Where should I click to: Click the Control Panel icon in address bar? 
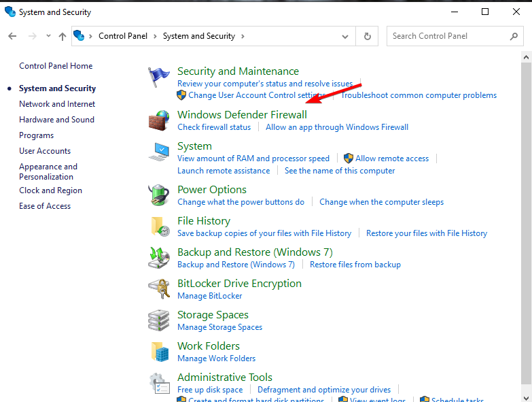point(79,35)
